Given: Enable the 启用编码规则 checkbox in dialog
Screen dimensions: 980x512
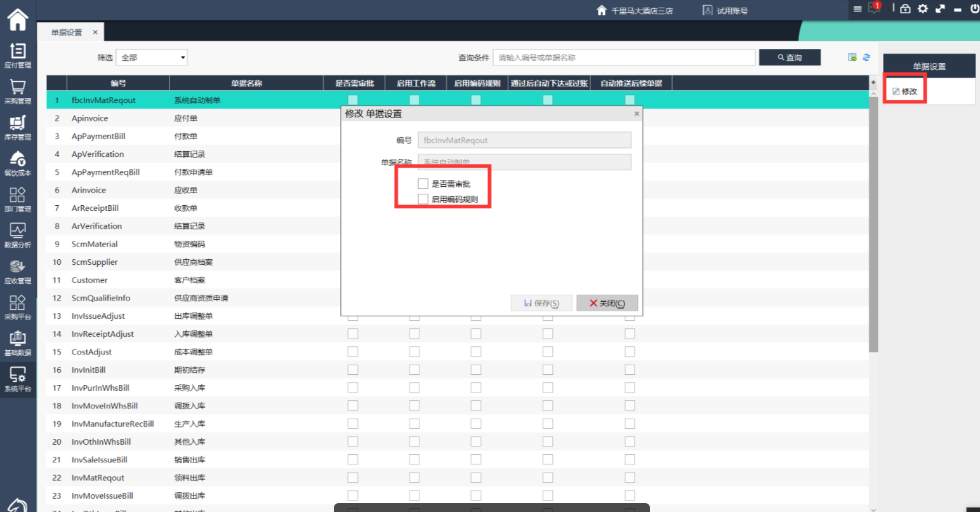Looking at the screenshot, I should pos(423,199).
